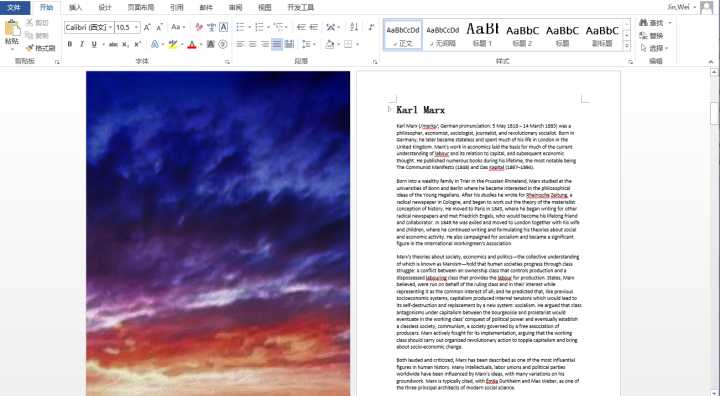Open the File menu tab
720x396 pixels.
coord(15,7)
